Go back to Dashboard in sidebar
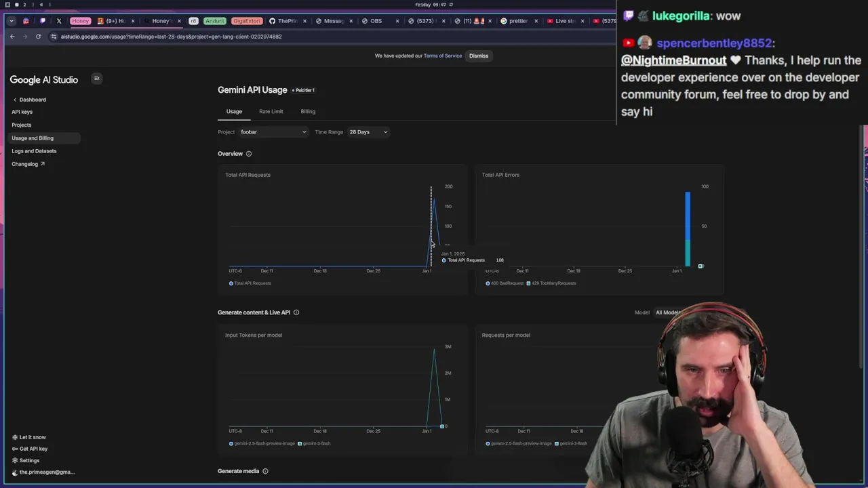Image resolution: width=868 pixels, height=488 pixels. coord(29,100)
